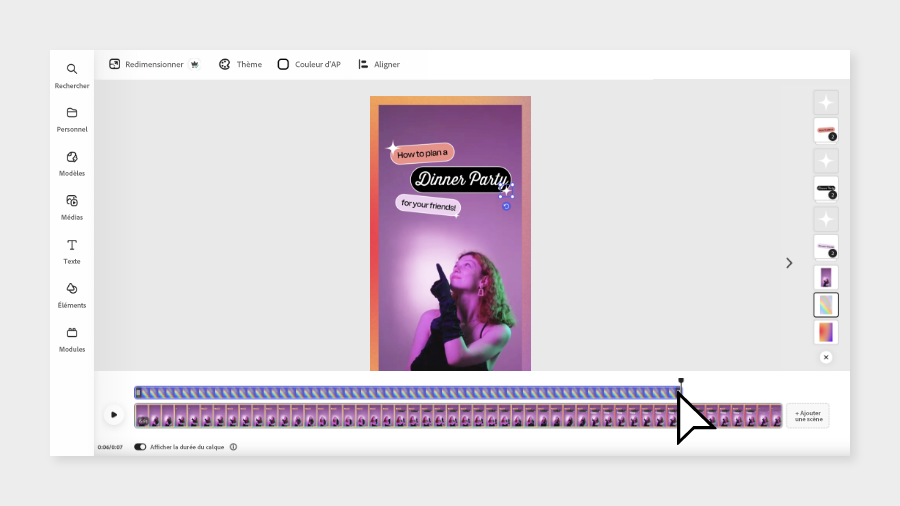Select 'How to plan a' text on canvas
This screenshot has width=900, height=506.
point(422,154)
